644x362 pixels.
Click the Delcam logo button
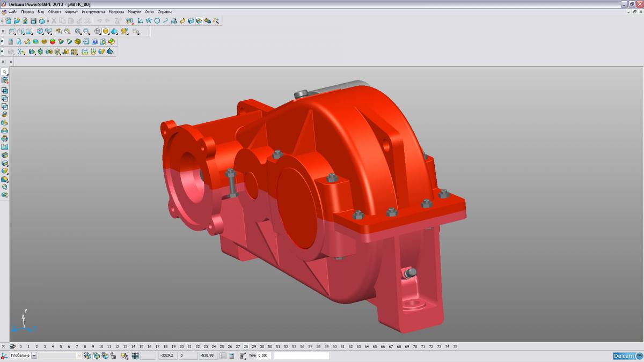[x=628, y=356]
